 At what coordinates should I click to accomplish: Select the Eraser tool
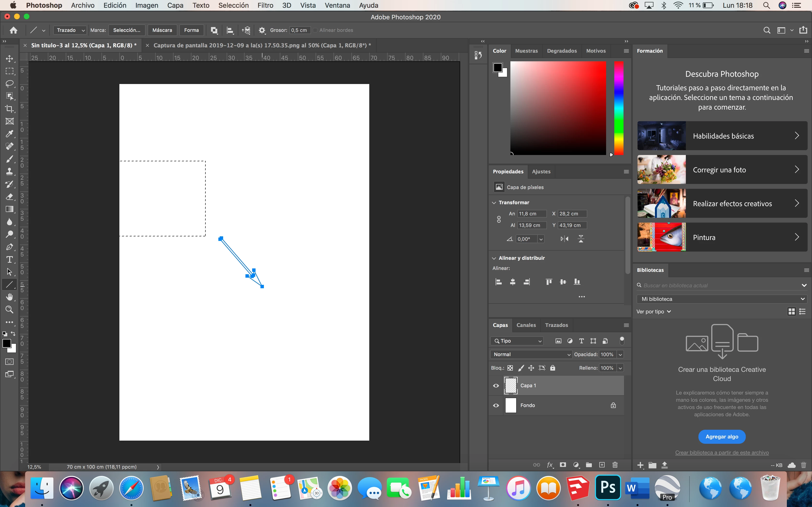[x=9, y=197]
